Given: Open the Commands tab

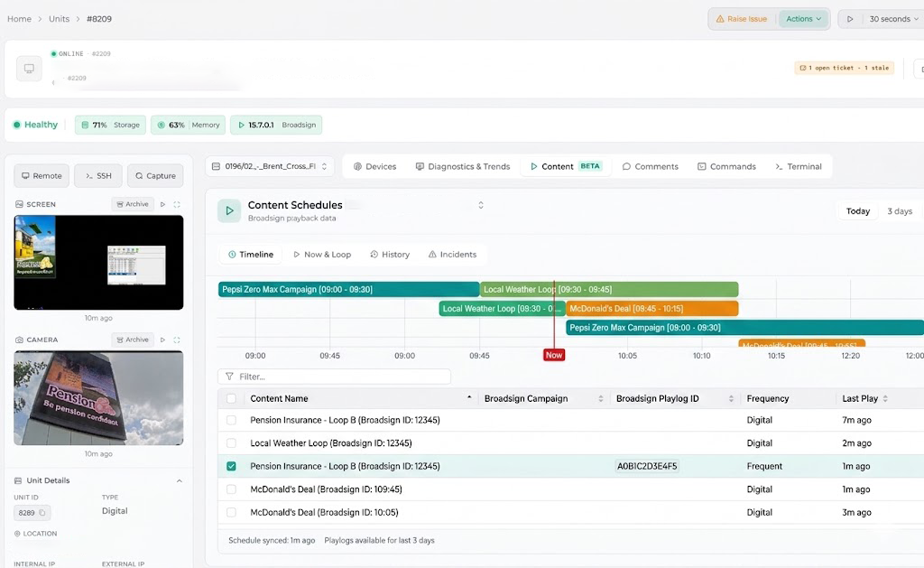Looking at the screenshot, I should click(726, 166).
